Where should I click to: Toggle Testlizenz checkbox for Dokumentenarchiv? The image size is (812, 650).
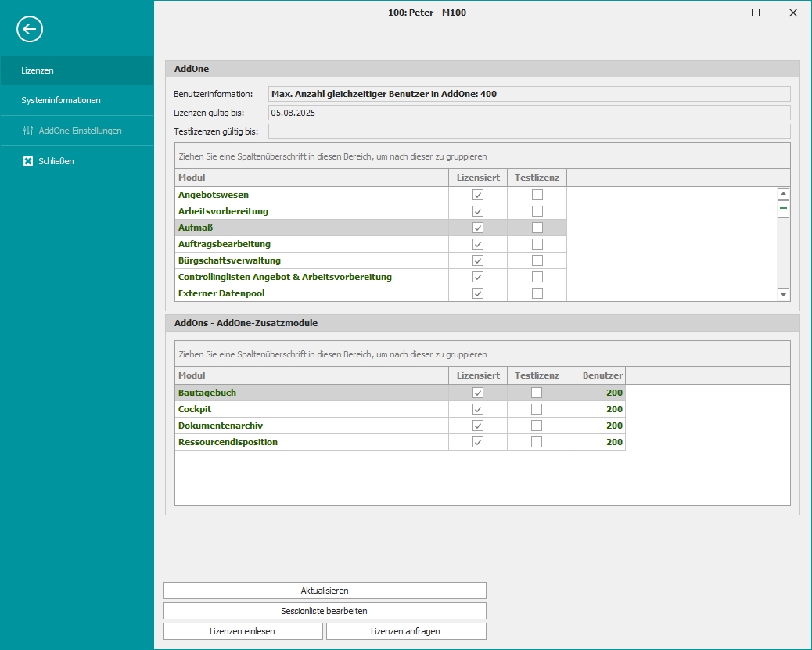pyautogui.click(x=537, y=426)
